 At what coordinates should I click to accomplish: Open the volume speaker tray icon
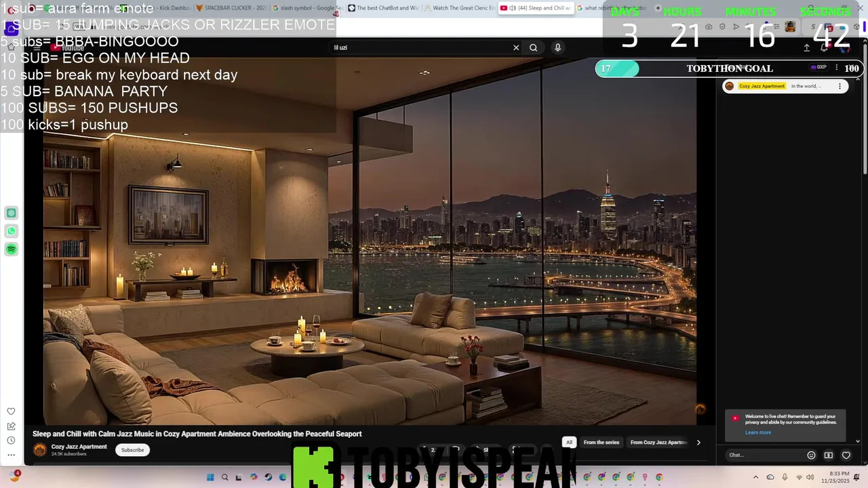[810, 478]
